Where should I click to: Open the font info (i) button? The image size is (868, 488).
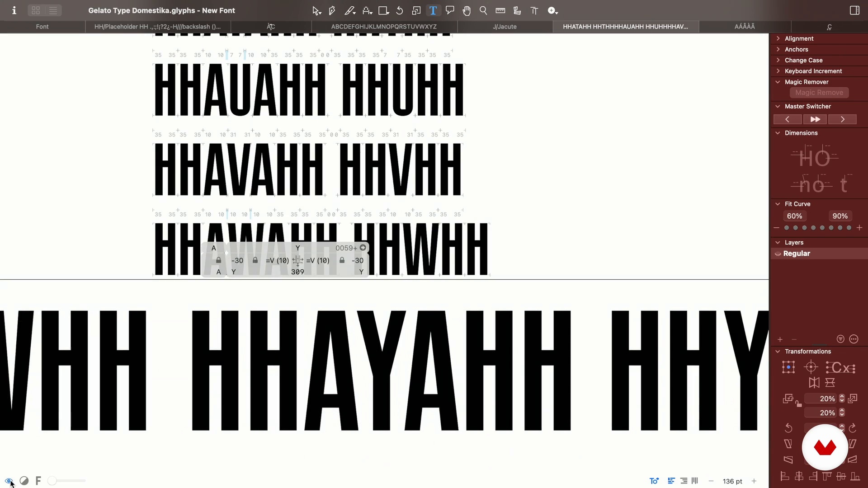[14, 10]
